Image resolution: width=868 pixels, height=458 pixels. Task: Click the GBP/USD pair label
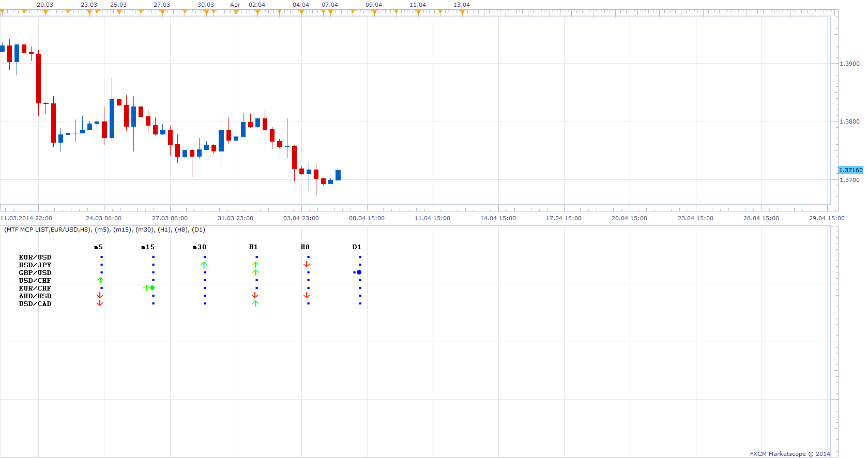pos(35,273)
